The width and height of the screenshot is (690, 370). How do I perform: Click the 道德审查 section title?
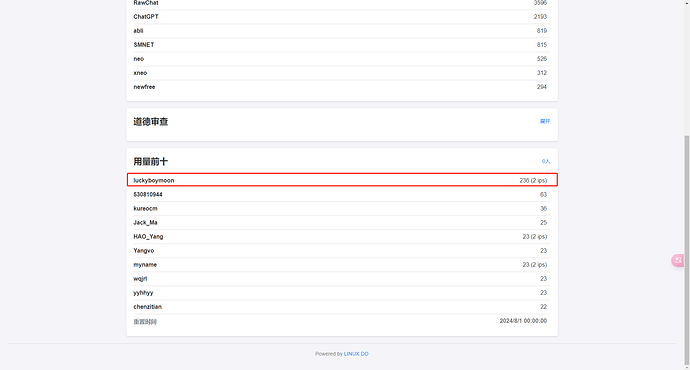pyautogui.click(x=150, y=121)
